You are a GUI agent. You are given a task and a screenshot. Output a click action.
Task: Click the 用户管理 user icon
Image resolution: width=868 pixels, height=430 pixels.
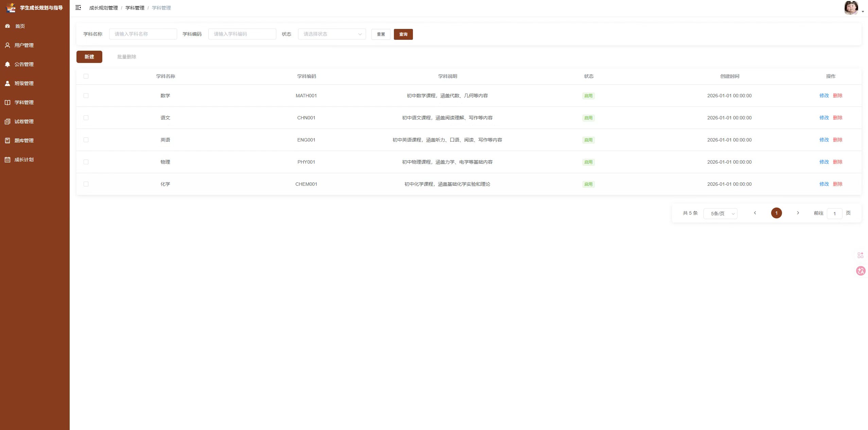tap(7, 45)
